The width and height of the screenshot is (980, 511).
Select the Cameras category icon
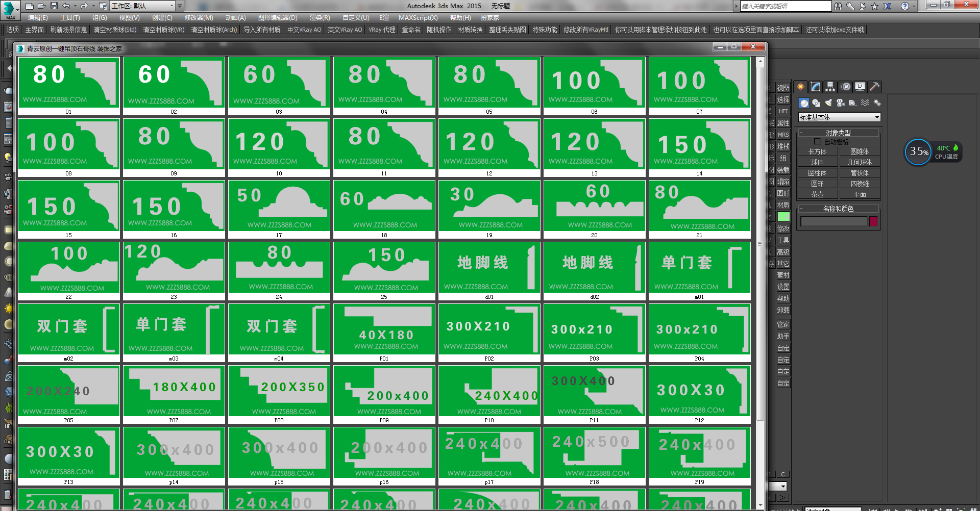[x=841, y=103]
